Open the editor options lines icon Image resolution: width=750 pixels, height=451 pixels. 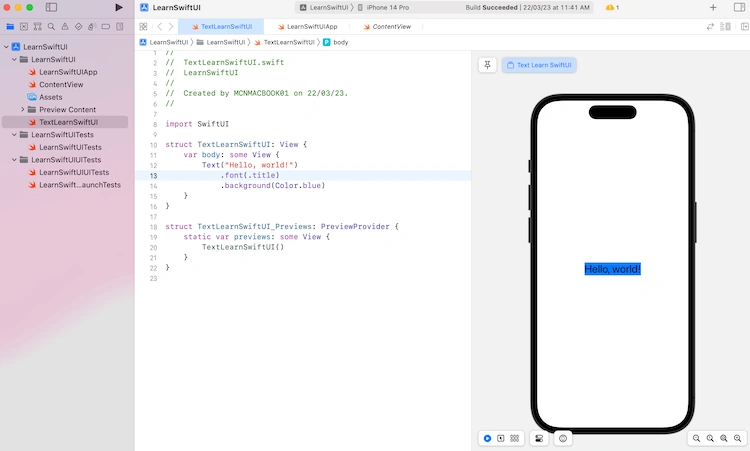[725, 27]
